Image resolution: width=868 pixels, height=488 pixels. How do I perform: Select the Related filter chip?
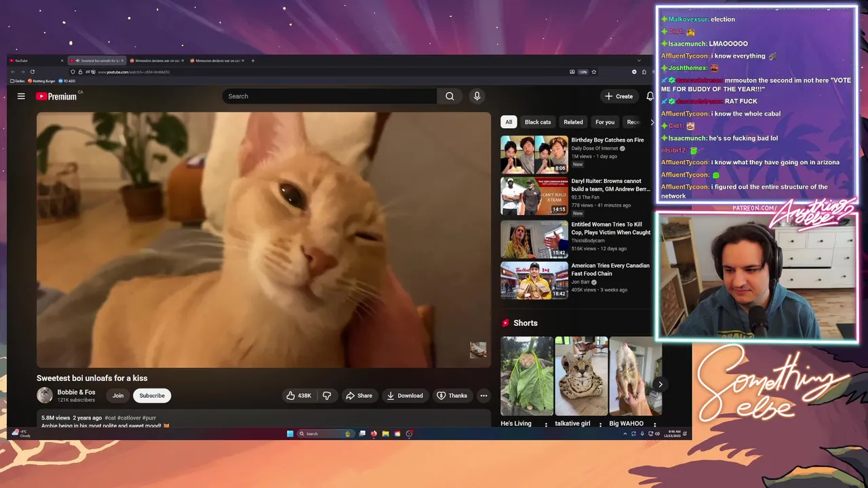[x=573, y=122]
